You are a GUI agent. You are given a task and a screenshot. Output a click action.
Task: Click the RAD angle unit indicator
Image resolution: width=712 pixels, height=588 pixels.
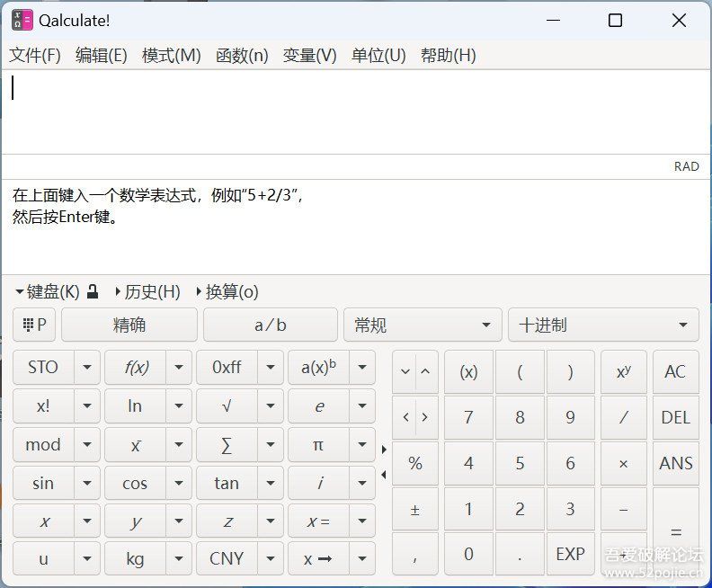point(686,166)
